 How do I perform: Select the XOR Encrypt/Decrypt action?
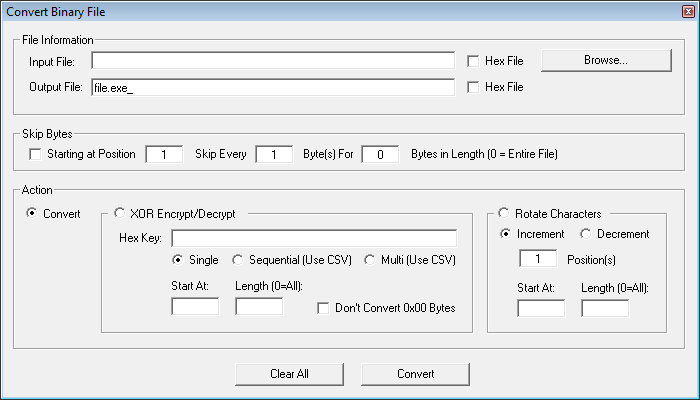119,213
